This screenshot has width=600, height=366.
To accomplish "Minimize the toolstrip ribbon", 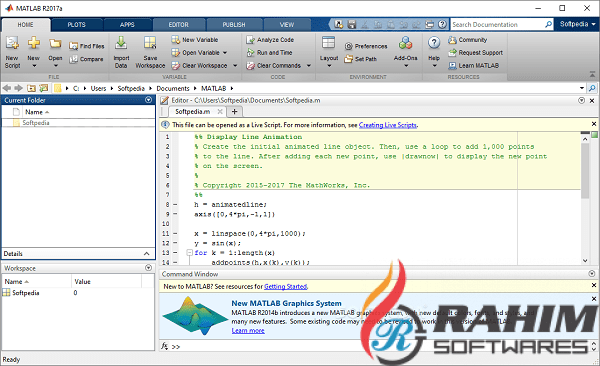I will click(x=592, y=74).
